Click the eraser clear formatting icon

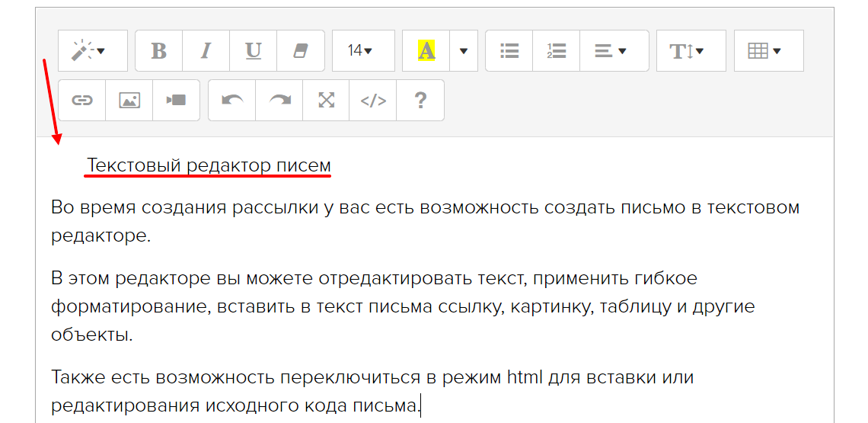pos(300,51)
